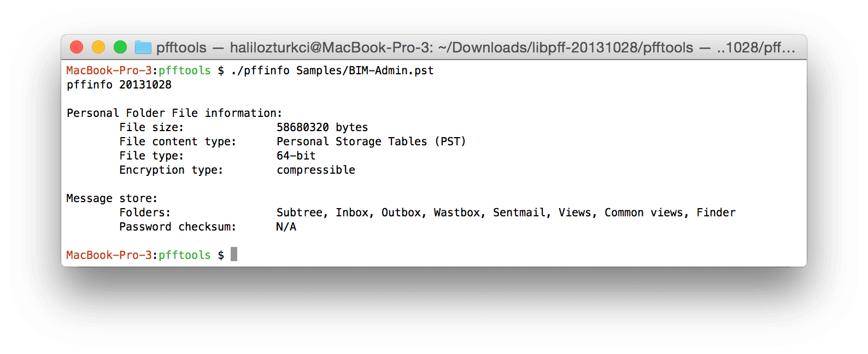Click the 58680320 bytes file size value

click(x=322, y=127)
